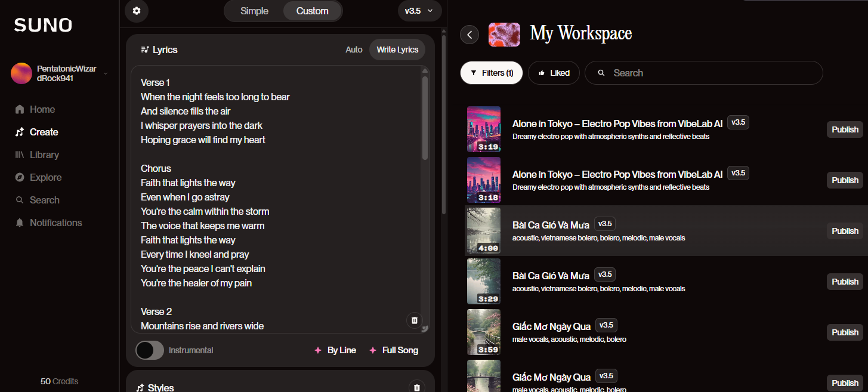The image size is (868, 392).
Task: Publish the Alone in Tokyo 3:19 track
Action: point(845,129)
